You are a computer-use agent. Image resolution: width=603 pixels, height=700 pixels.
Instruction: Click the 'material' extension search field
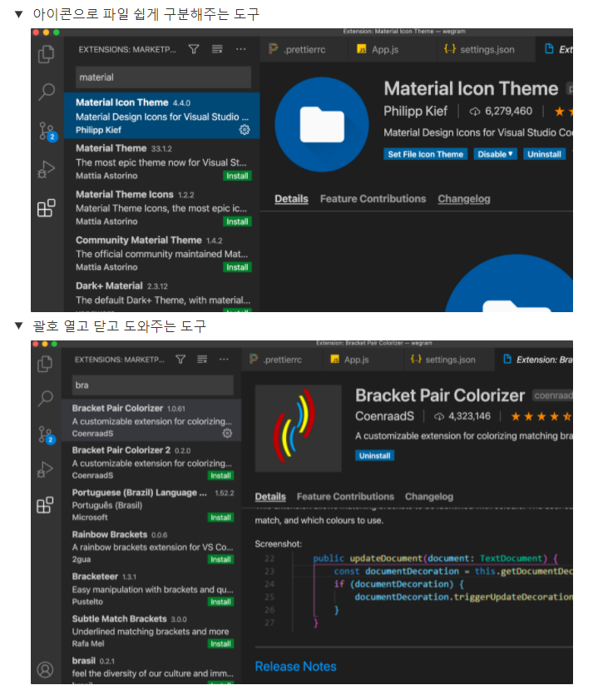point(163,77)
